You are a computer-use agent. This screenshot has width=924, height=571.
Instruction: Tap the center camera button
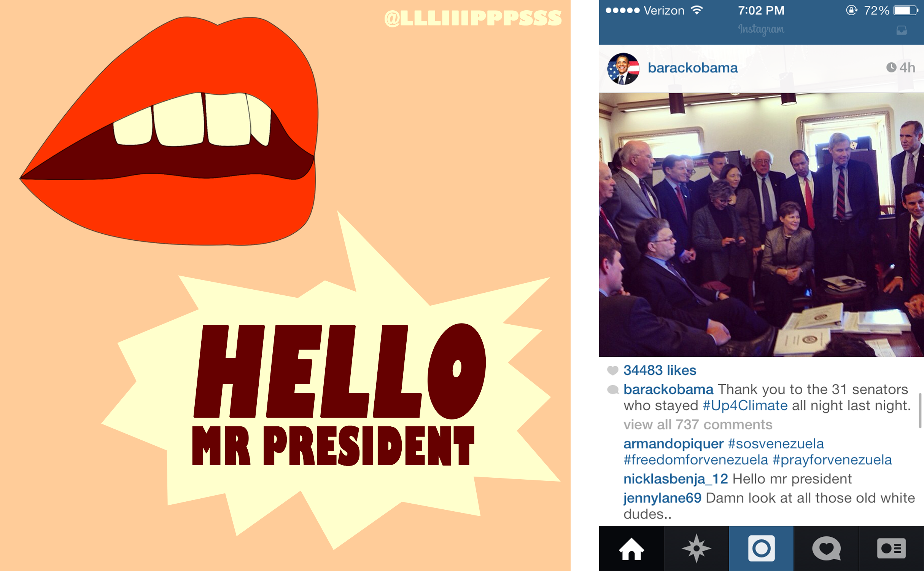tap(761, 549)
